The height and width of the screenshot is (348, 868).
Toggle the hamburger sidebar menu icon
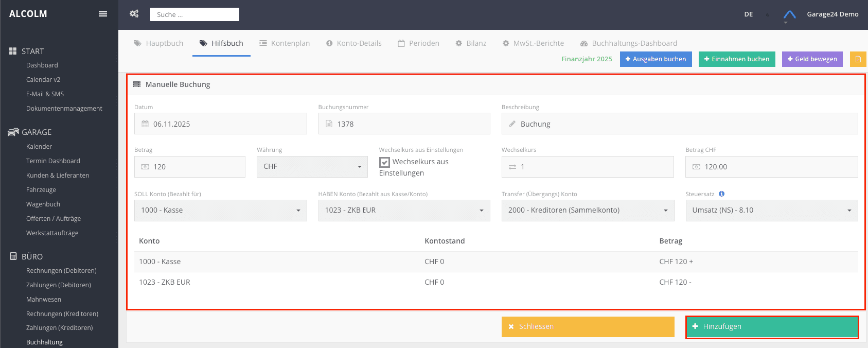103,14
